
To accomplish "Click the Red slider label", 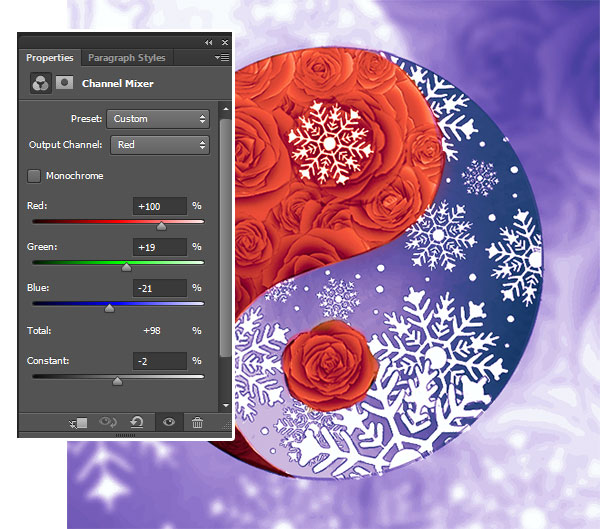I will 37,206.
